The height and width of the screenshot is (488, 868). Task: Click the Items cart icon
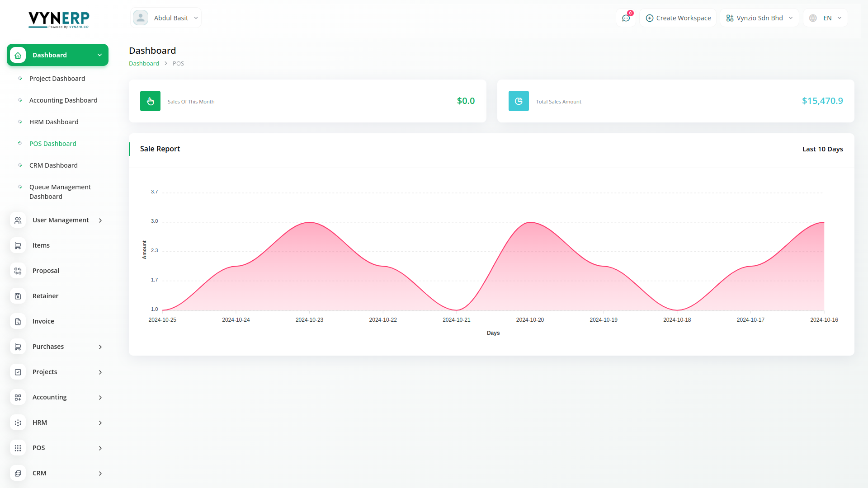pyautogui.click(x=18, y=245)
